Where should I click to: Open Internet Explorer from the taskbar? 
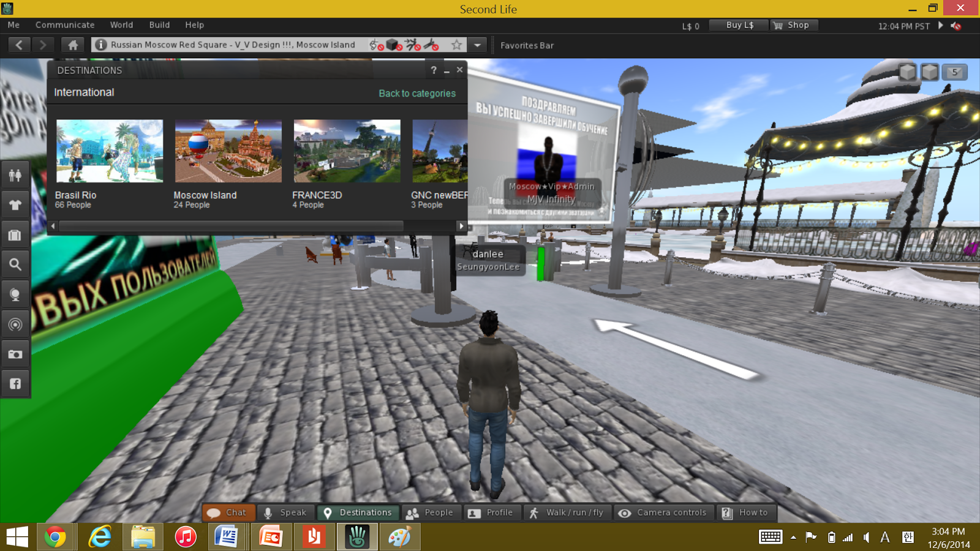click(x=99, y=537)
